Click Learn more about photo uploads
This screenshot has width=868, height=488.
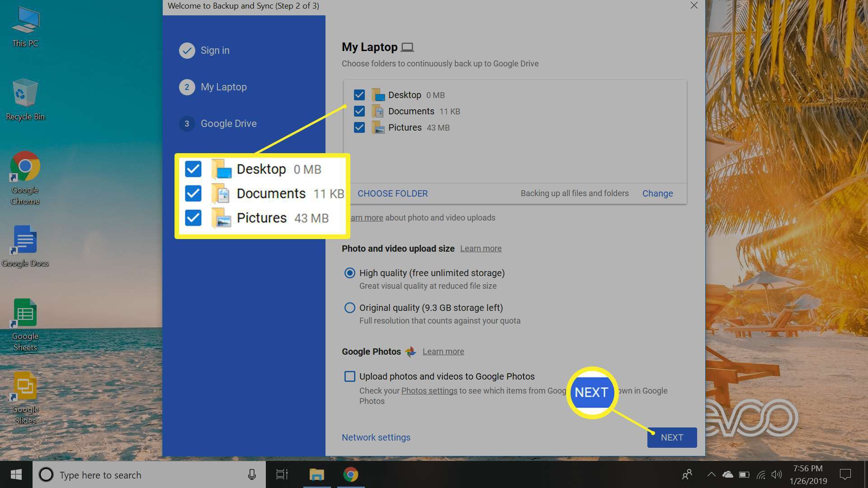(363, 217)
